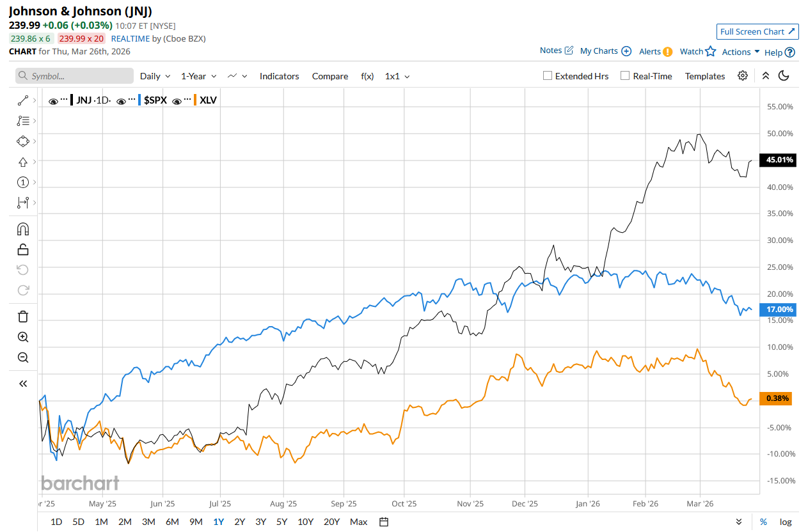Image resolution: width=808 pixels, height=532 pixels.
Task: Open the Fibonacci retracement tools
Action: coord(23,121)
